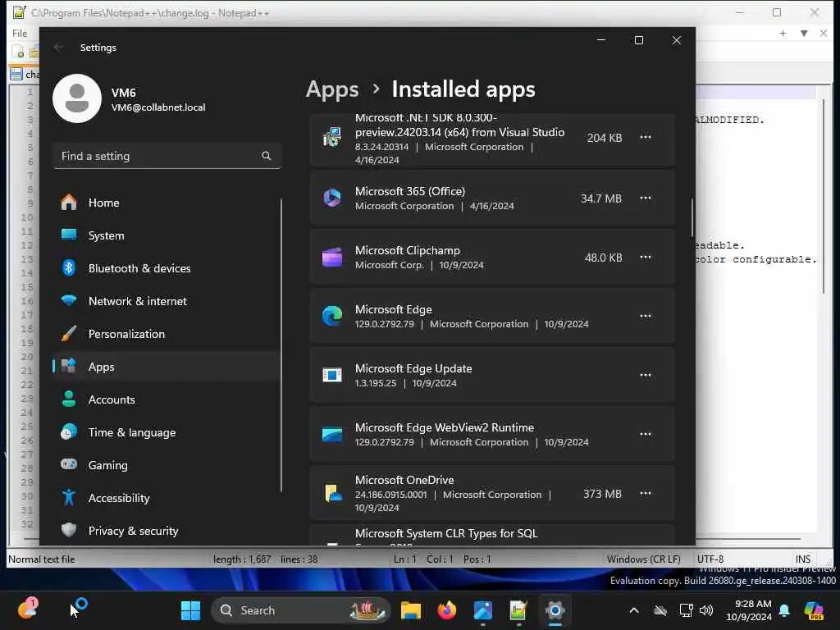Click the Notepad++ dropdown triangle at top right

click(x=804, y=33)
